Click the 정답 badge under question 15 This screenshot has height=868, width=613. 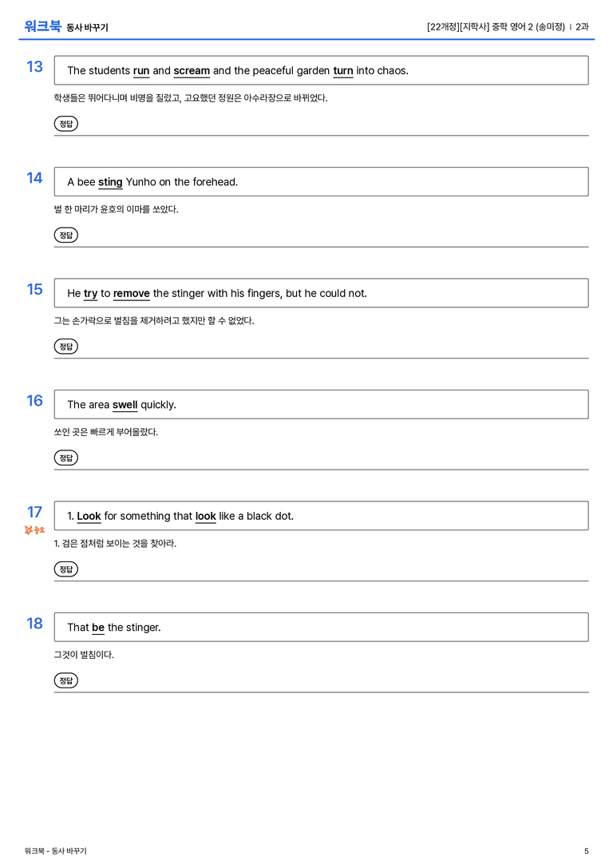(x=65, y=346)
